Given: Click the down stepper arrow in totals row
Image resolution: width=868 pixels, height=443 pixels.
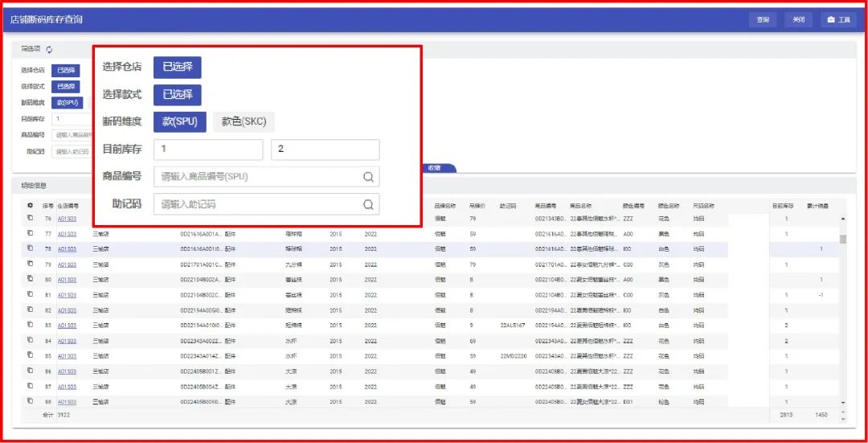Looking at the screenshot, I should [843, 419].
